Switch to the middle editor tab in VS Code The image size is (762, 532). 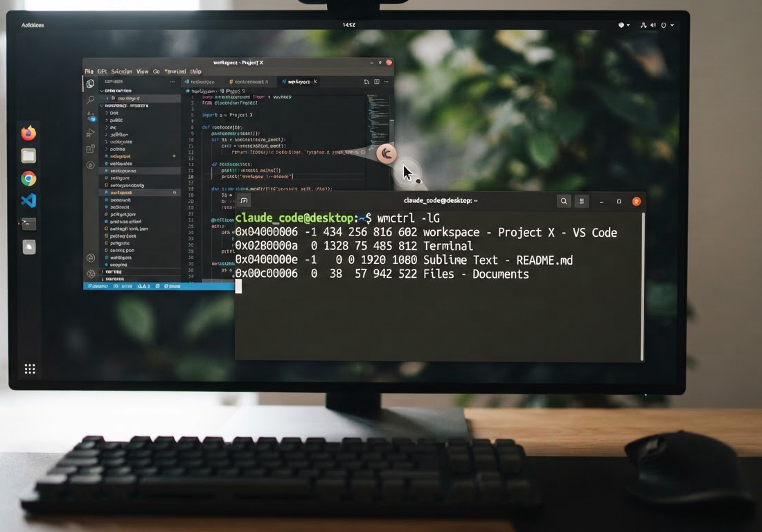pos(250,82)
